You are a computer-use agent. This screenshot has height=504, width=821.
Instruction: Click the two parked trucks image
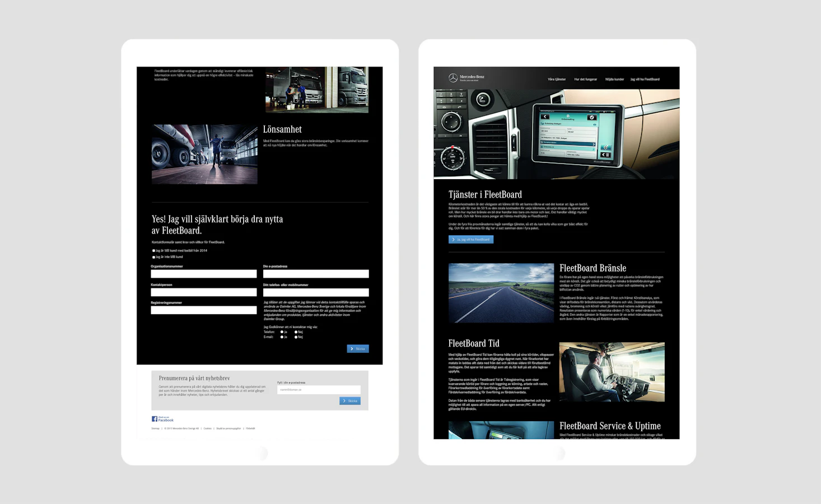click(x=317, y=90)
